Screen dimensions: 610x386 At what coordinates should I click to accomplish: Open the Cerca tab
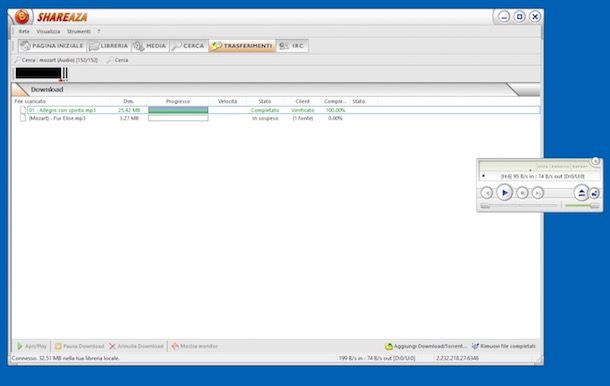coord(189,46)
